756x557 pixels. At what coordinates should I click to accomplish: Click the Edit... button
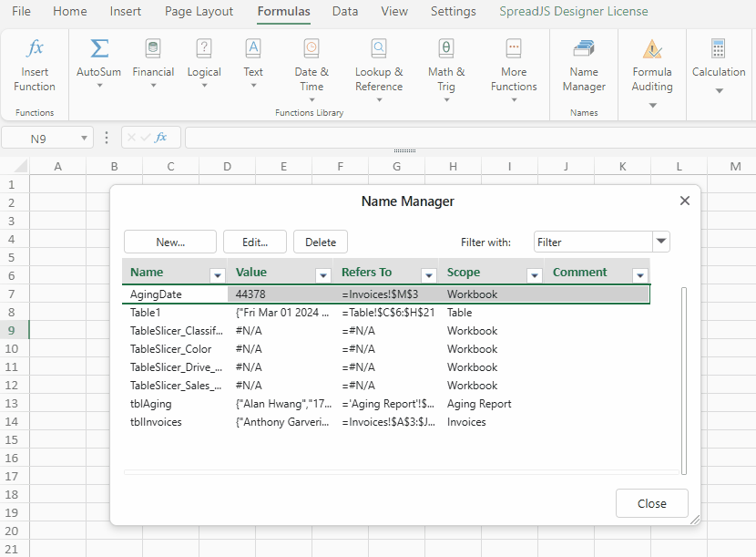click(255, 242)
